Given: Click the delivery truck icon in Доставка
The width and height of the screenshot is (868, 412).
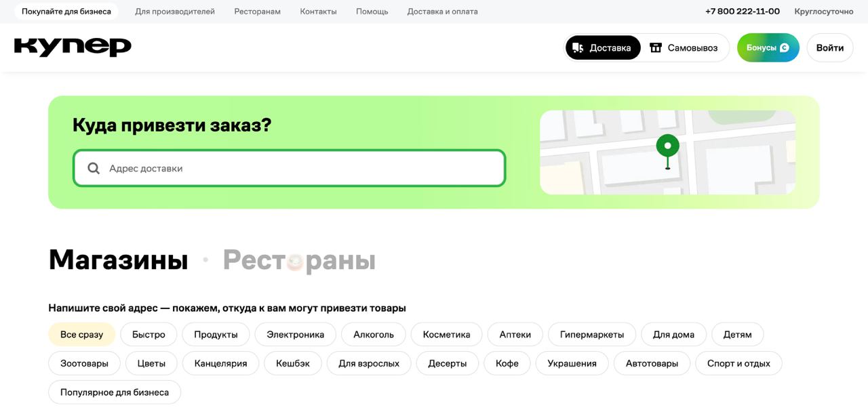Looking at the screenshot, I should click(x=578, y=47).
